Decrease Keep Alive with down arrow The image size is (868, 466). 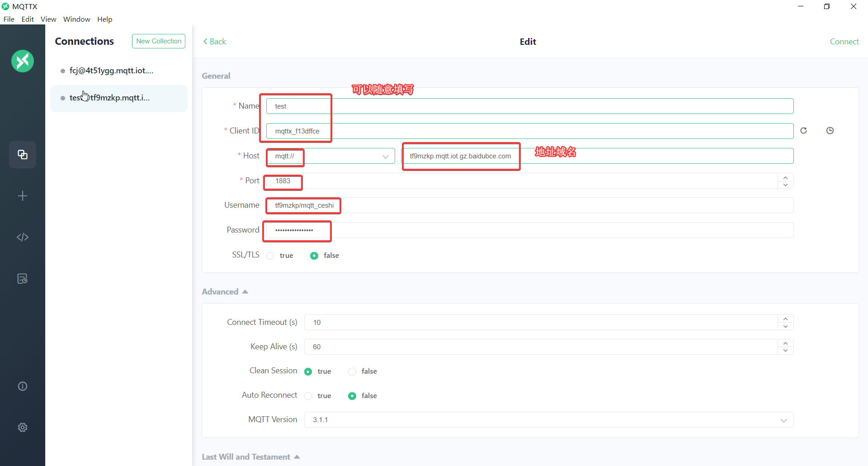tap(786, 351)
